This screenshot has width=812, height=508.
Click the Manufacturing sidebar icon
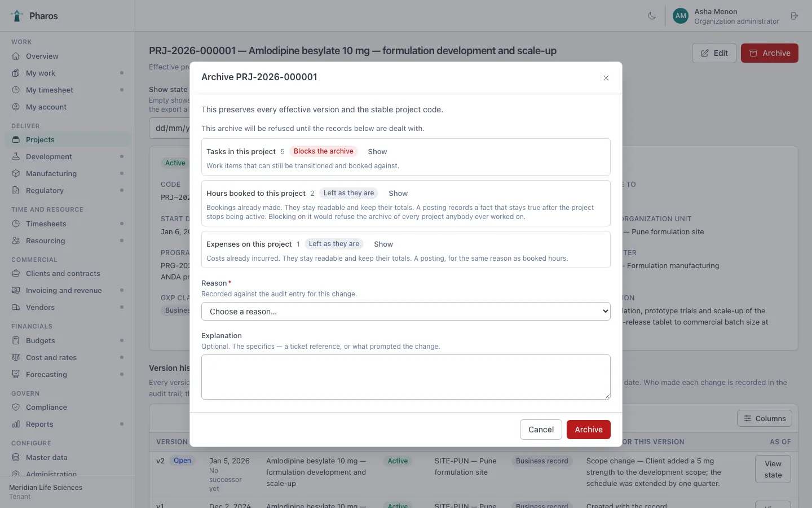tap(16, 174)
